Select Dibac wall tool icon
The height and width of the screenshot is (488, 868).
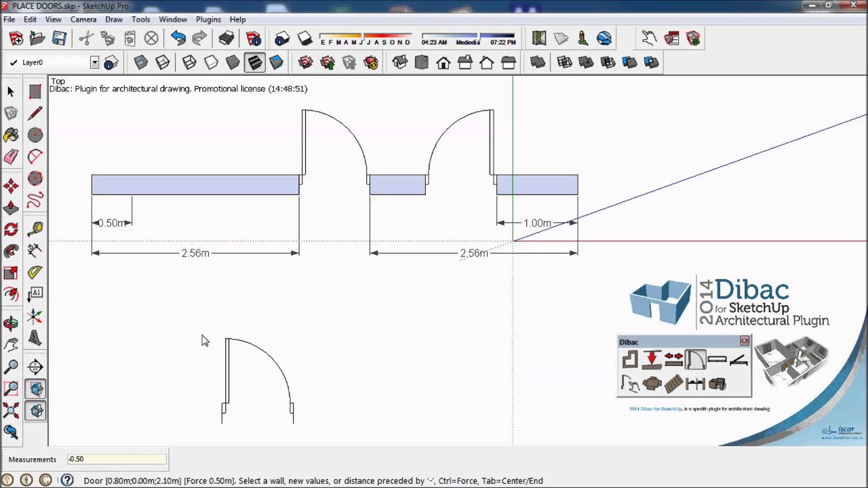pyautogui.click(x=630, y=360)
